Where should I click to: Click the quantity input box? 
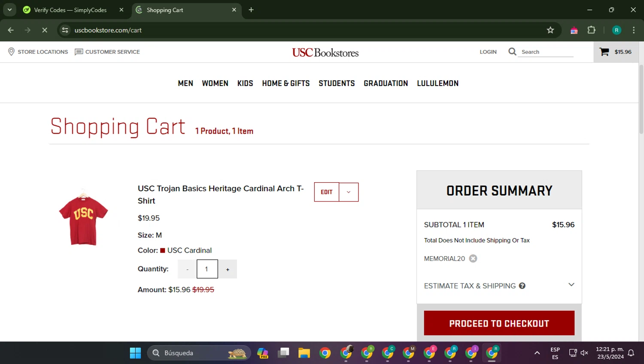click(207, 269)
